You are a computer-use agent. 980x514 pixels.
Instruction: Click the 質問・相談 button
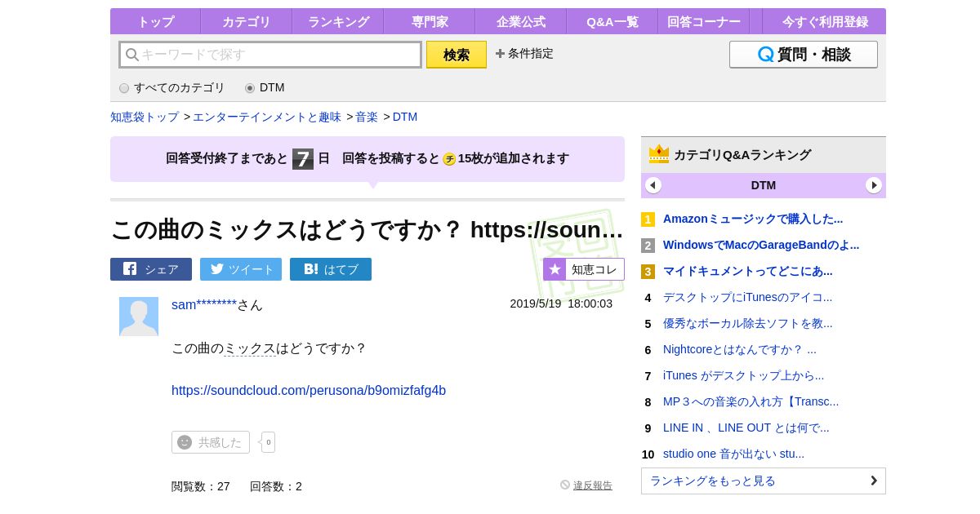tap(804, 55)
